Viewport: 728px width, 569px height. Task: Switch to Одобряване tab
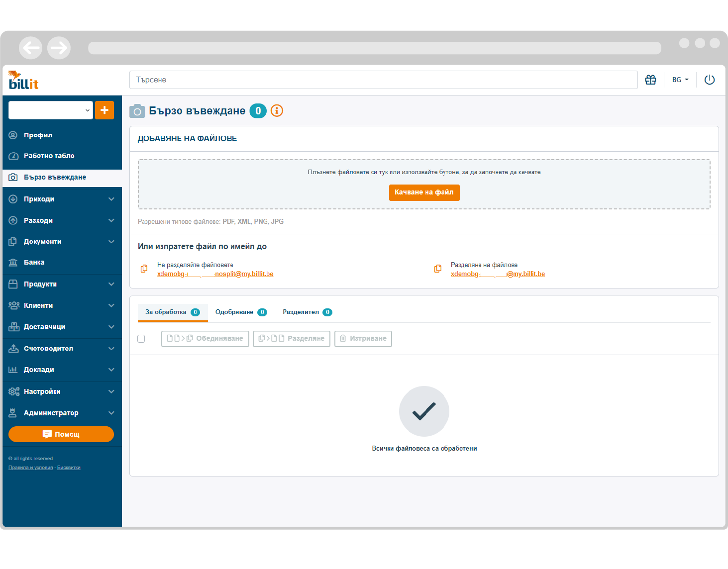(x=241, y=312)
